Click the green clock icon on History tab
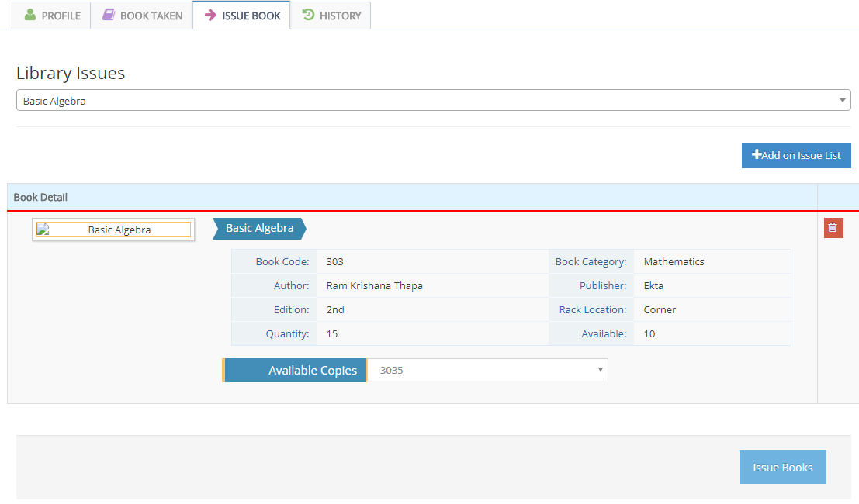The height and width of the screenshot is (504, 859). tap(308, 15)
